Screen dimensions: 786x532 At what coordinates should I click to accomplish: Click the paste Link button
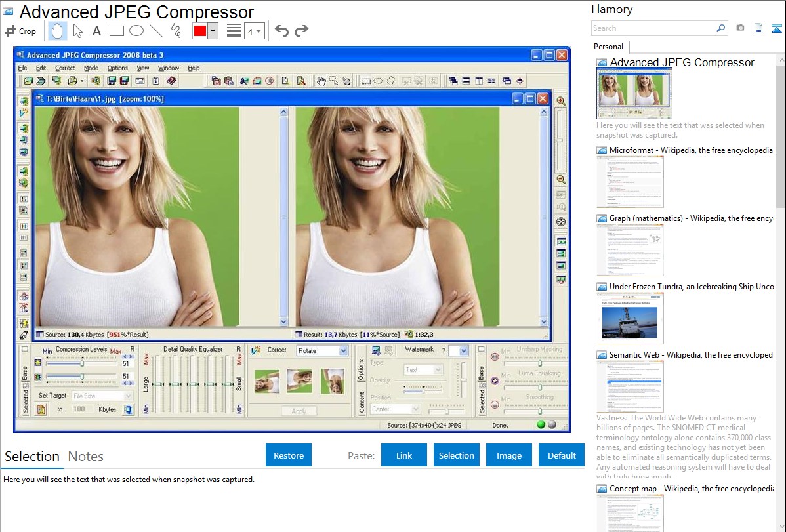pos(404,455)
